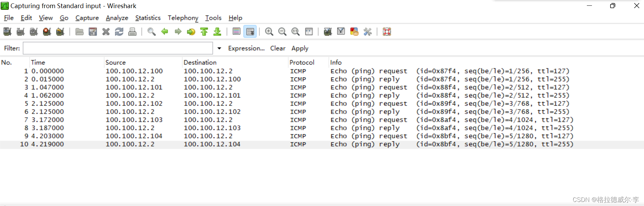Select packet 8 at time 3.187000
644x206 pixels.
[322, 128]
